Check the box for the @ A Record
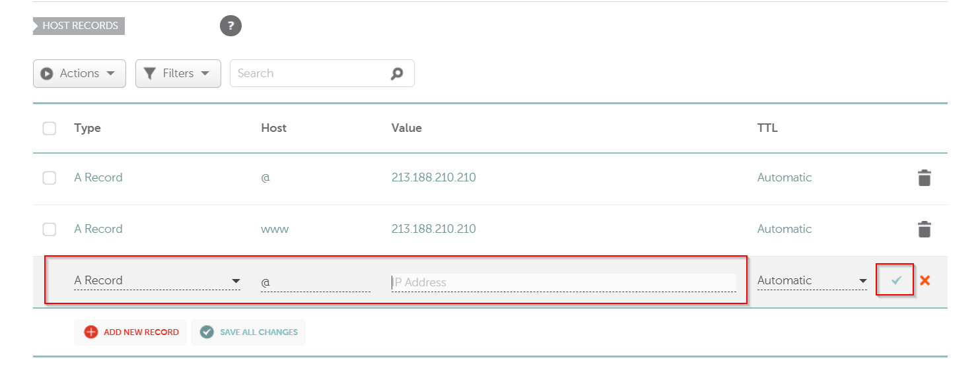The image size is (980, 372). [50, 178]
